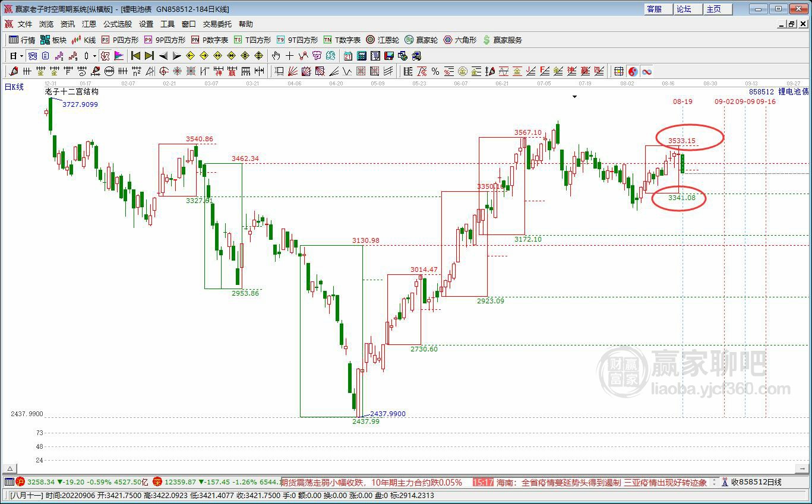Viewport: 812px width, 504px height.
Task: Open the T四方形 time square tool
Action: click(252, 40)
